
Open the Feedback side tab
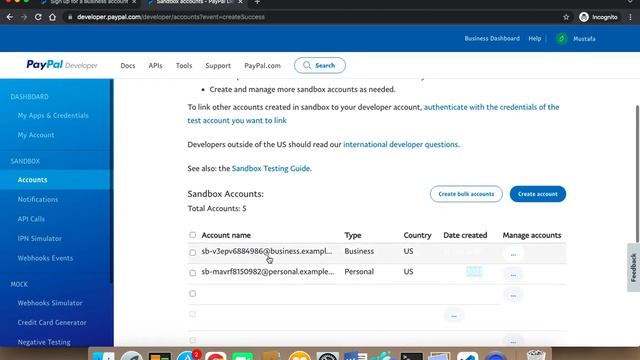click(633, 267)
